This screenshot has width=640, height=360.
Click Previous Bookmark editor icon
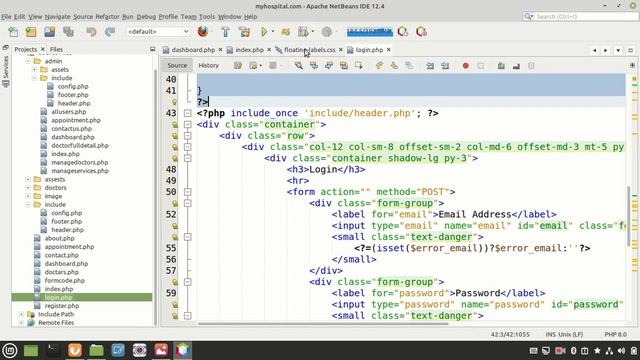point(379,65)
